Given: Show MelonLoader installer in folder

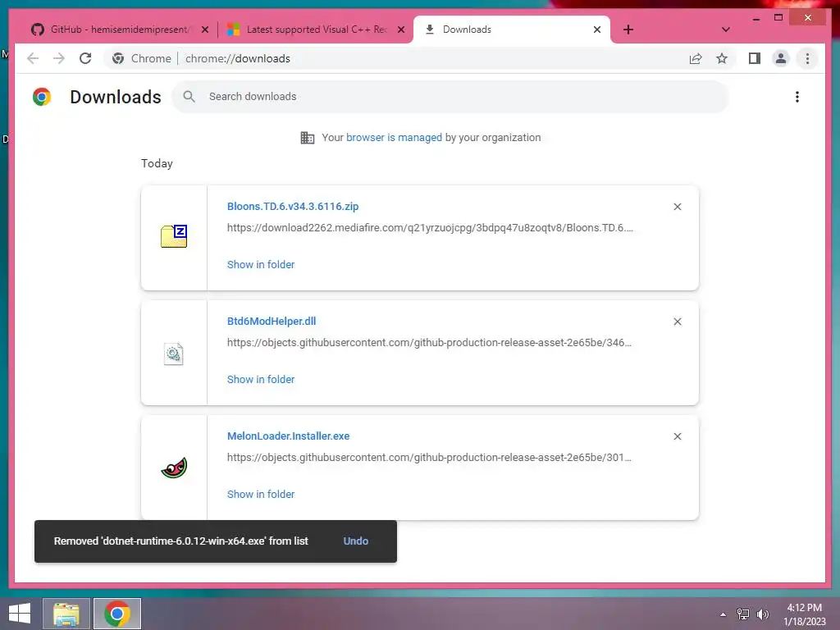Looking at the screenshot, I should pyautogui.click(x=261, y=495).
